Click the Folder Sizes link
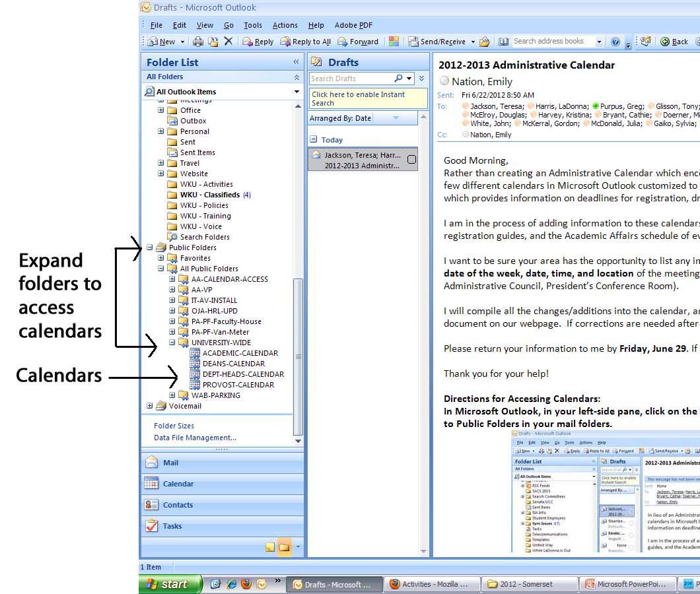 pos(174,426)
